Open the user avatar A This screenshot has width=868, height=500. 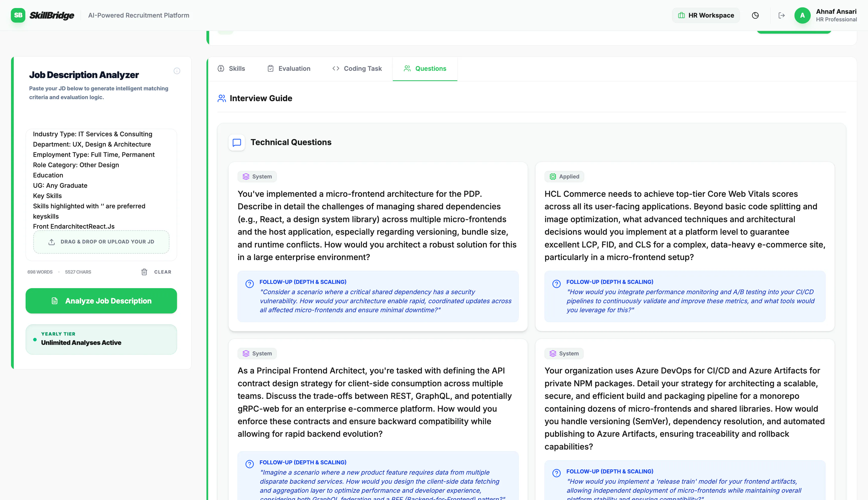point(802,16)
